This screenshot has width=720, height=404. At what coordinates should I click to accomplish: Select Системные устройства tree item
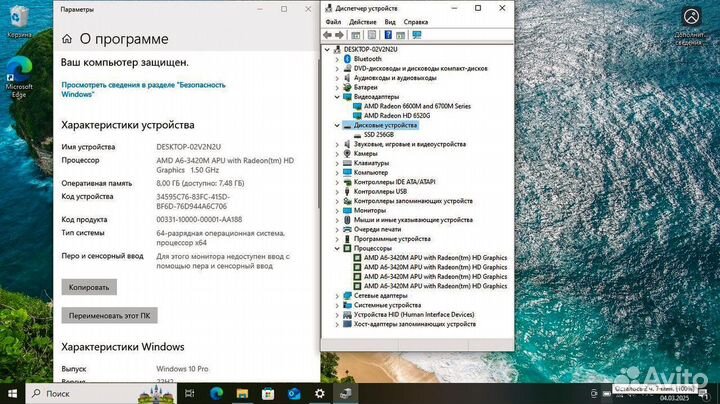tap(387, 305)
